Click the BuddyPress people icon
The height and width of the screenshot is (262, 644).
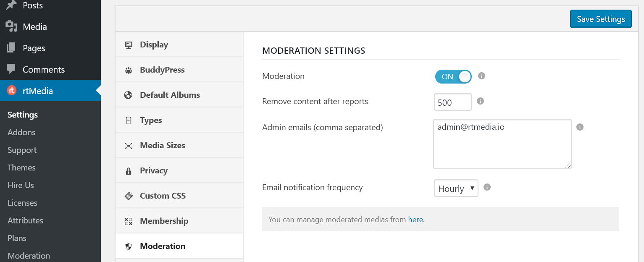click(x=129, y=69)
